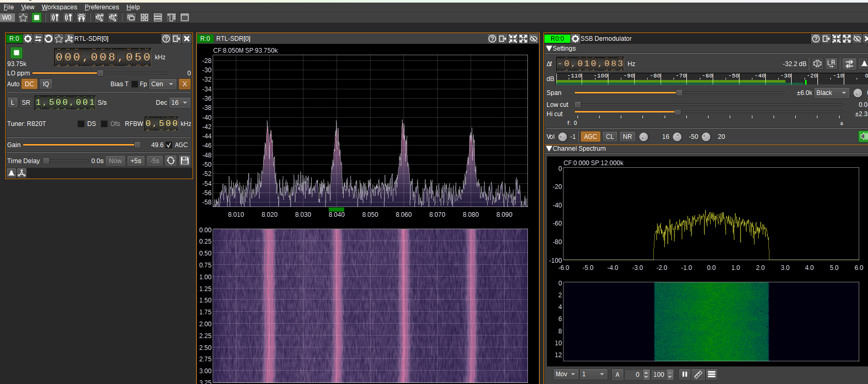Viewport: 868px width, 384px height.
Task: Click the save icon next to Time Delay
Action: [185, 161]
